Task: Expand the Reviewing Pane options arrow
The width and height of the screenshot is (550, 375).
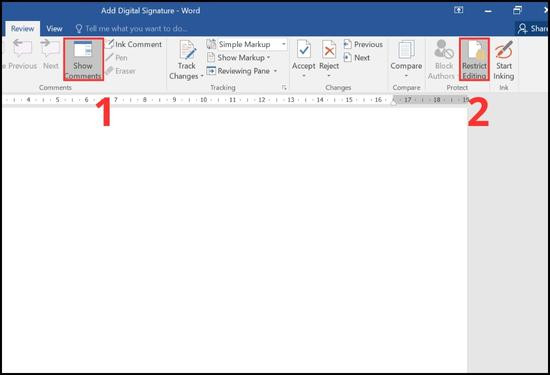Action: 275,71
